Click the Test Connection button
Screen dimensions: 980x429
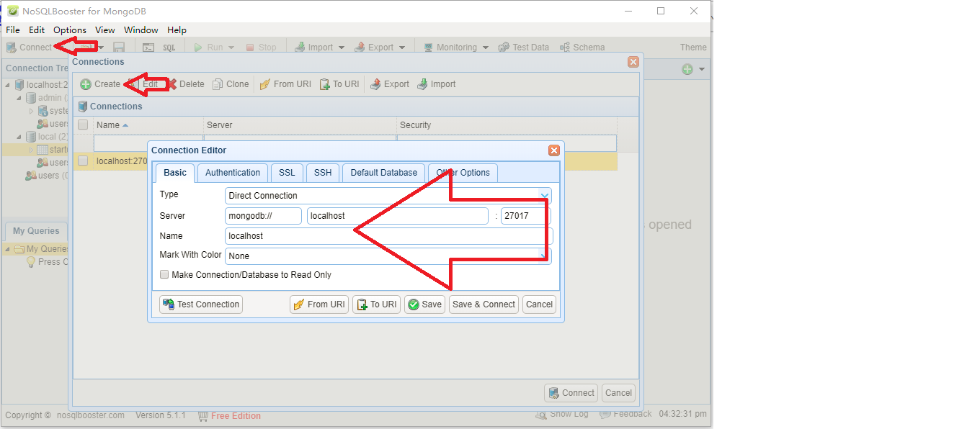point(201,304)
